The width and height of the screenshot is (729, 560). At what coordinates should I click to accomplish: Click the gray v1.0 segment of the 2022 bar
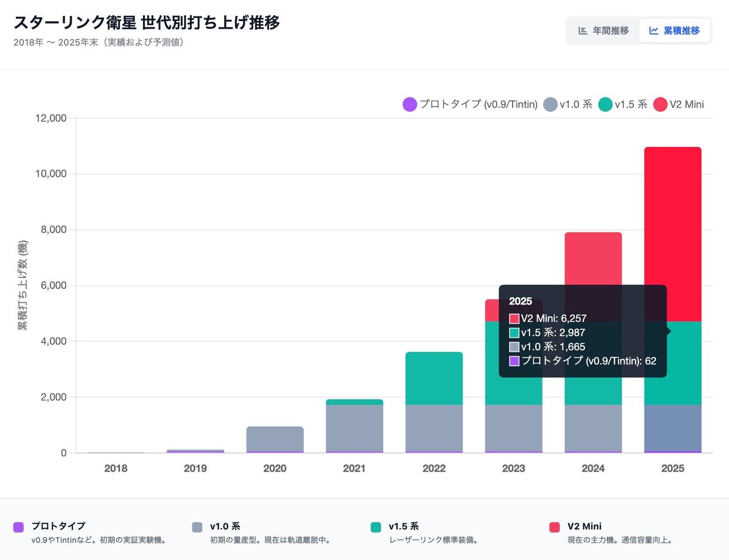coord(434,428)
